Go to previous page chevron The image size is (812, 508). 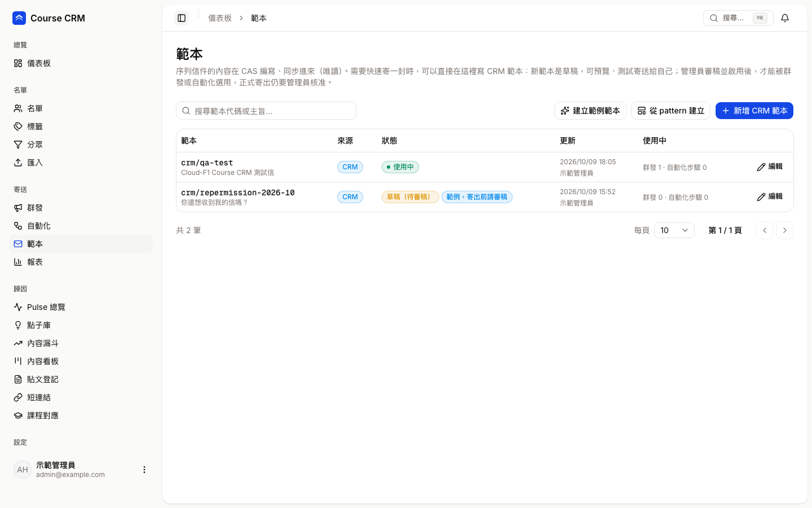point(765,230)
